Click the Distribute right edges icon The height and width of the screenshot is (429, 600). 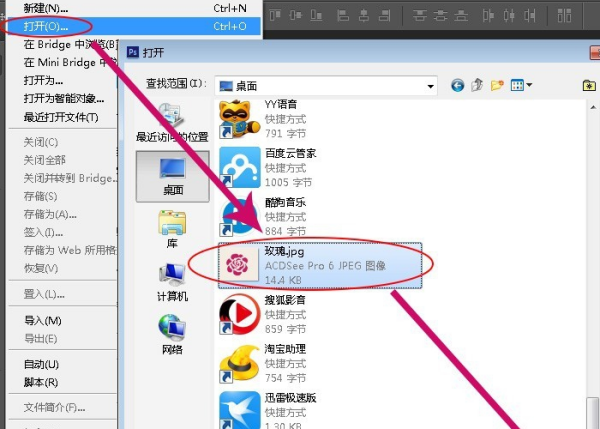(530, 15)
